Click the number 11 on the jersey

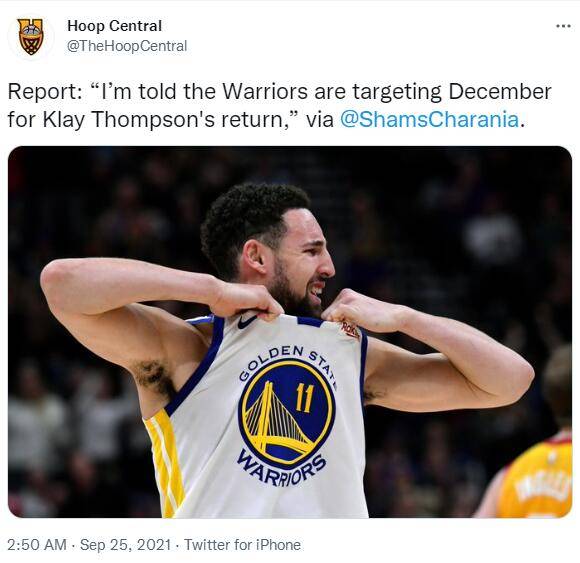pyautogui.click(x=304, y=398)
